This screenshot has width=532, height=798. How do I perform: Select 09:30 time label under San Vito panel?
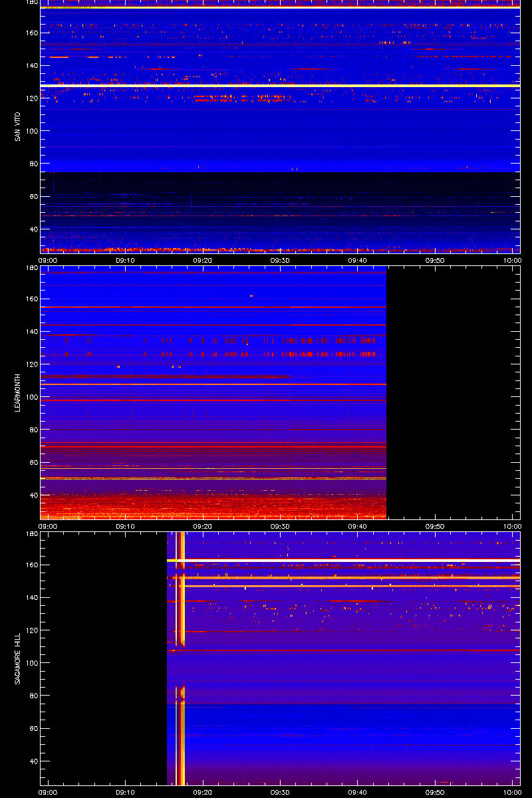tap(280, 261)
